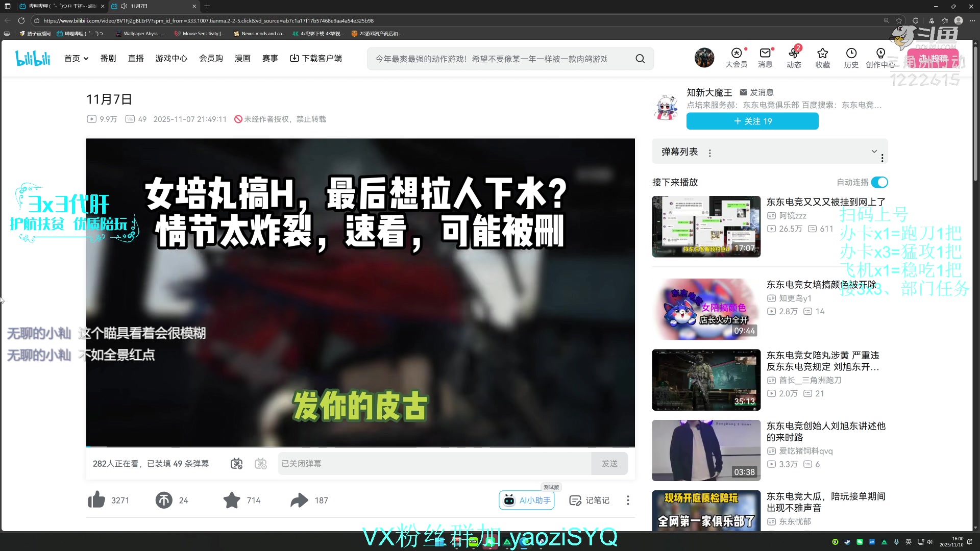Click the search magnifier in the search bar
Viewport: 980px width, 551px height.
[640, 58]
